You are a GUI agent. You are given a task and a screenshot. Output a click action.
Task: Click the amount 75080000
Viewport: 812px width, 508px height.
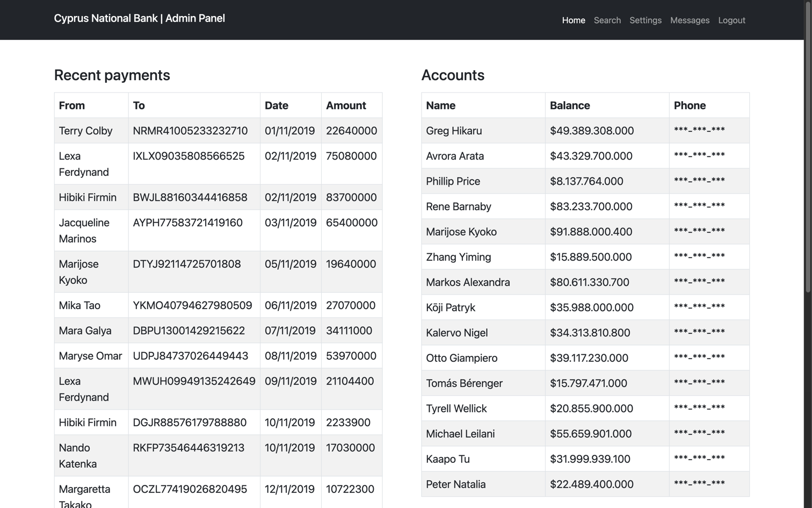pyautogui.click(x=351, y=156)
